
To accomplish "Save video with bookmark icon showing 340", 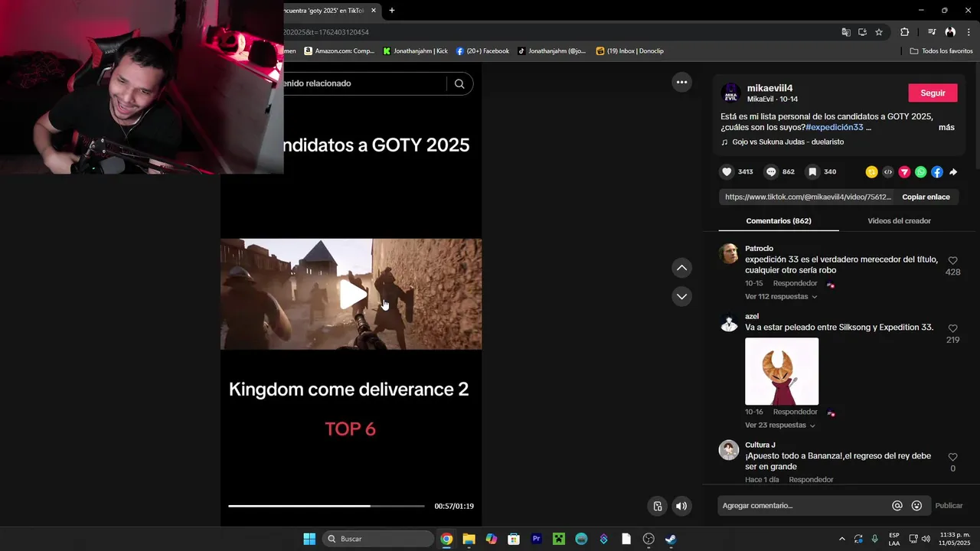I will (813, 172).
